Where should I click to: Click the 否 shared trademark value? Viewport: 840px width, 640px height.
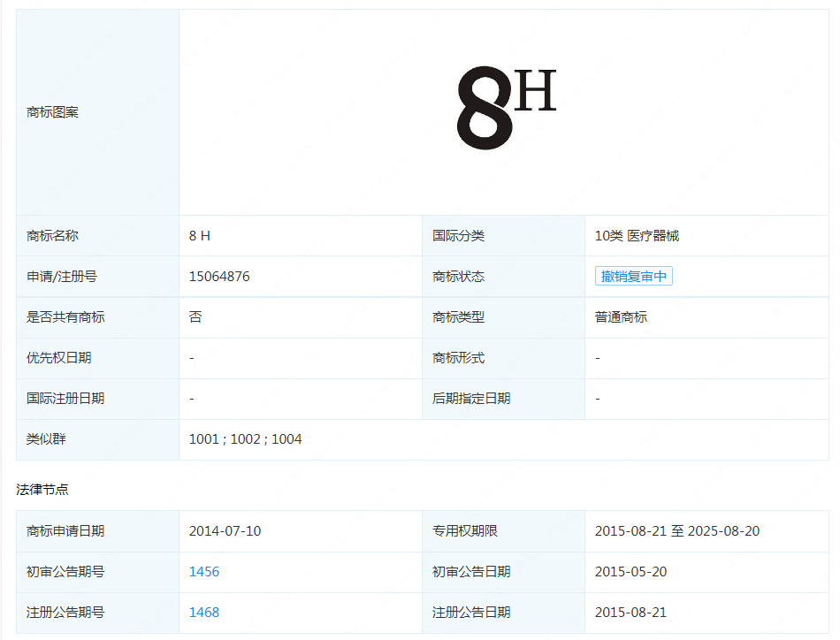195,317
